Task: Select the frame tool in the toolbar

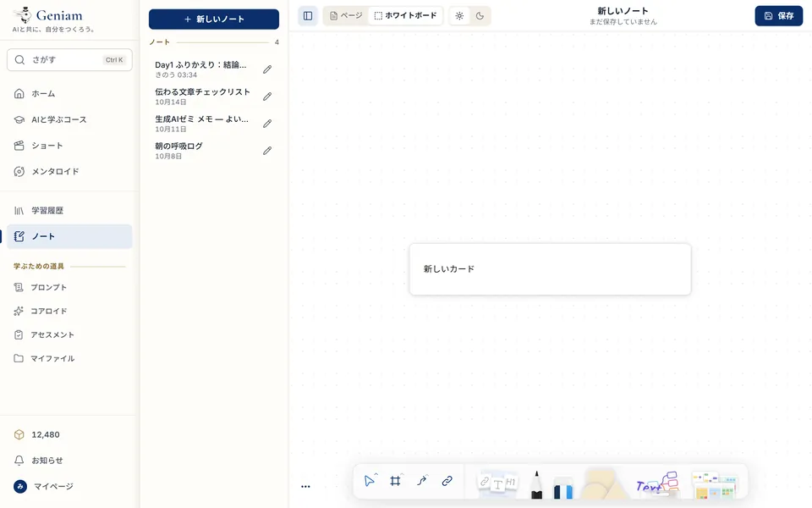Action: click(x=395, y=481)
